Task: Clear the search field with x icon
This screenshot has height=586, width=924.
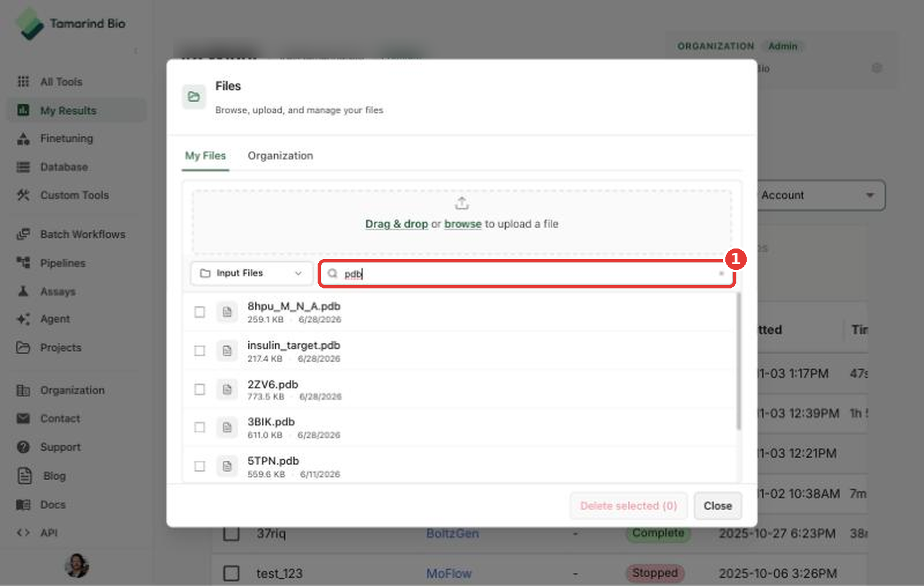Action: (x=721, y=273)
